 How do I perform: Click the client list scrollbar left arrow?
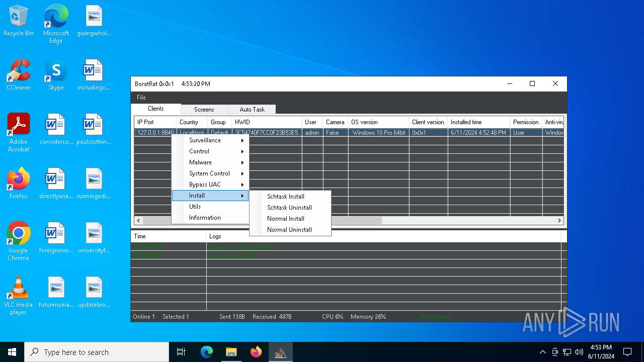coord(139,220)
